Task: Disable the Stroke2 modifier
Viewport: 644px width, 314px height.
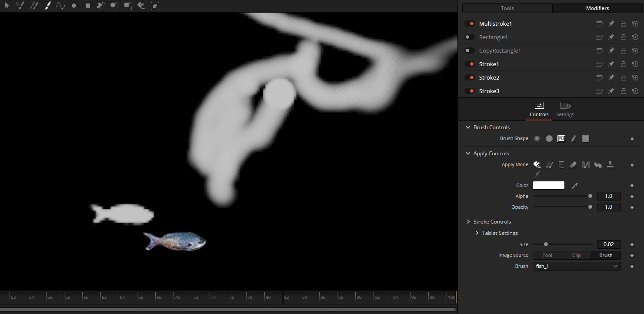Action: pyautogui.click(x=469, y=77)
